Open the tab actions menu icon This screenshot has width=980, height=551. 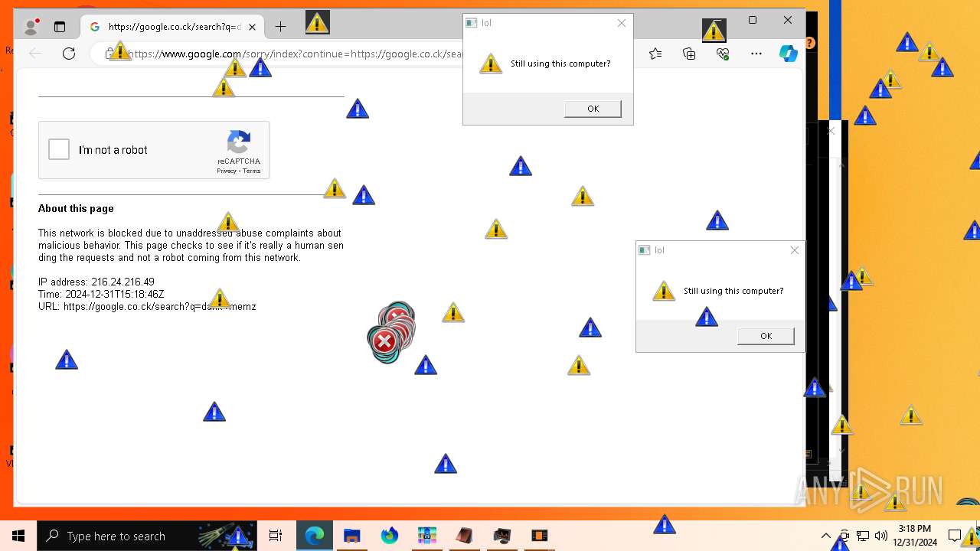[60, 27]
